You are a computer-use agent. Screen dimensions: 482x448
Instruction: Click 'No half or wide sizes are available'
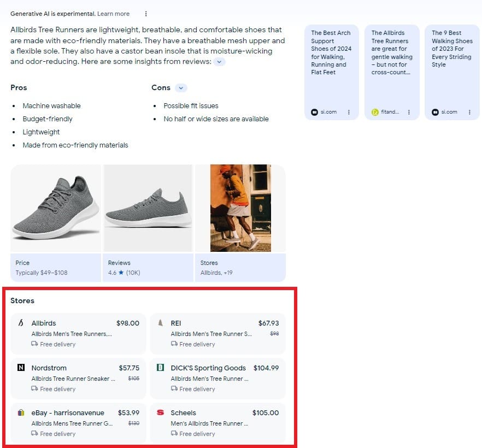(216, 119)
